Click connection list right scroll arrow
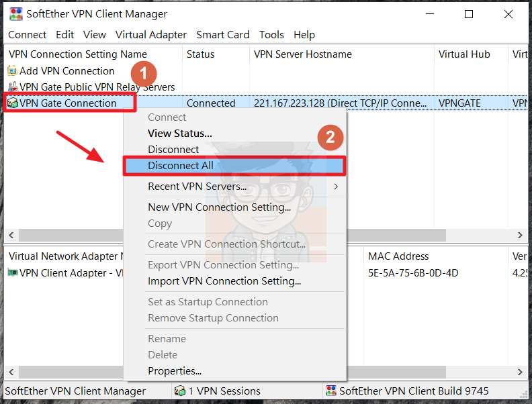Viewport: 532px width, 404px height. (x=520, y=235)
